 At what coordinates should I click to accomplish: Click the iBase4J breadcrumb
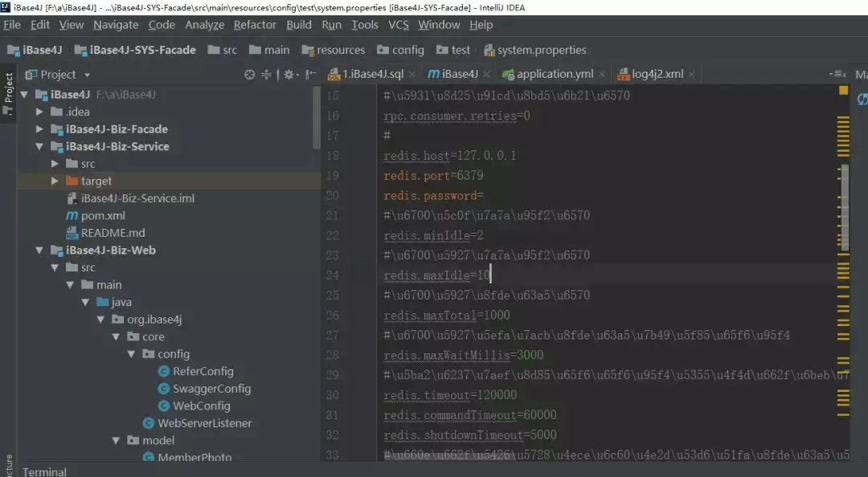coord(35,50)
